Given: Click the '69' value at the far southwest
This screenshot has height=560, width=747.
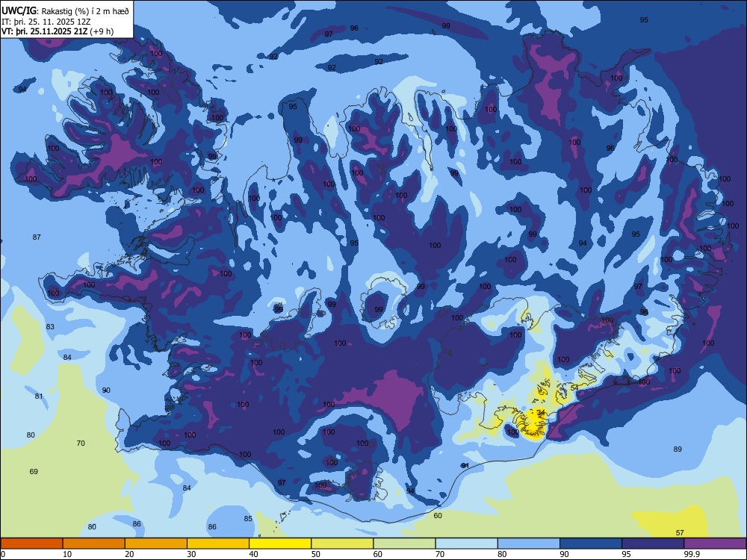Looking at the screenshot, I should (x=34, y=472).
